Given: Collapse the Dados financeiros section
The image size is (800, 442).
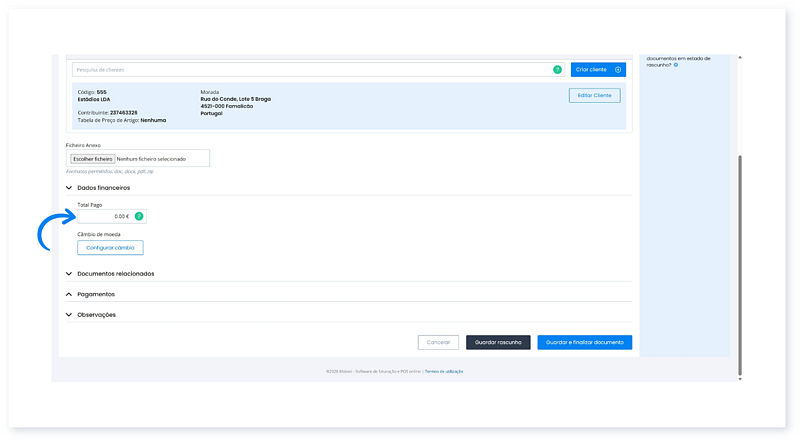Looking at the screenshot, I should tap(69, 187).
